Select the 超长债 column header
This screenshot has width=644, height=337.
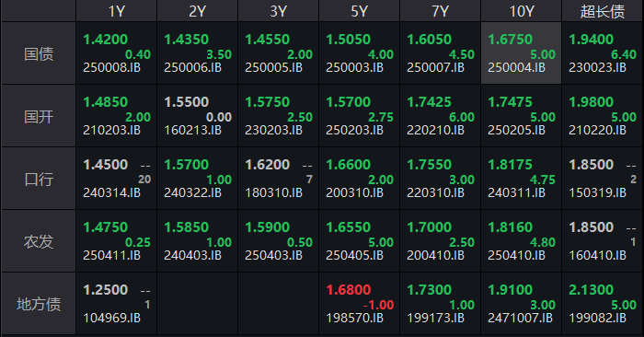[x=602, y=11]
